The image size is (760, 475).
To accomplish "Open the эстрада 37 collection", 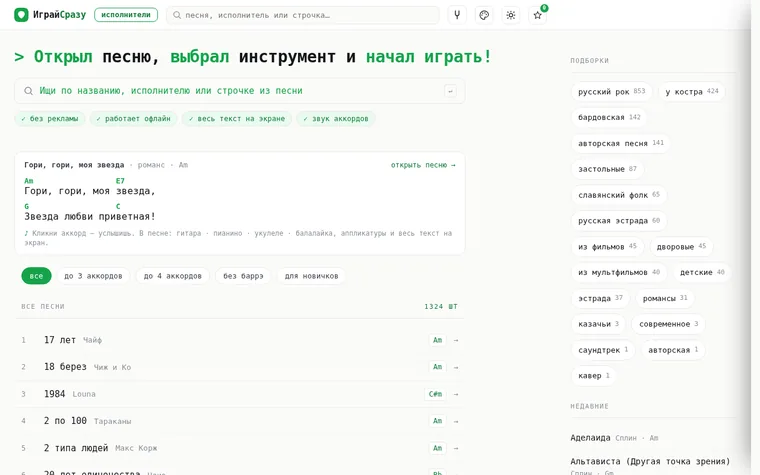I will point(600,298).
